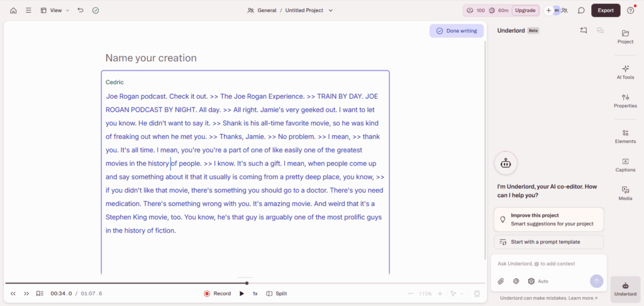Click the Done writing button
Viewport: 644px width, 306px height.
pyautogui.click(x=457, y=31)
